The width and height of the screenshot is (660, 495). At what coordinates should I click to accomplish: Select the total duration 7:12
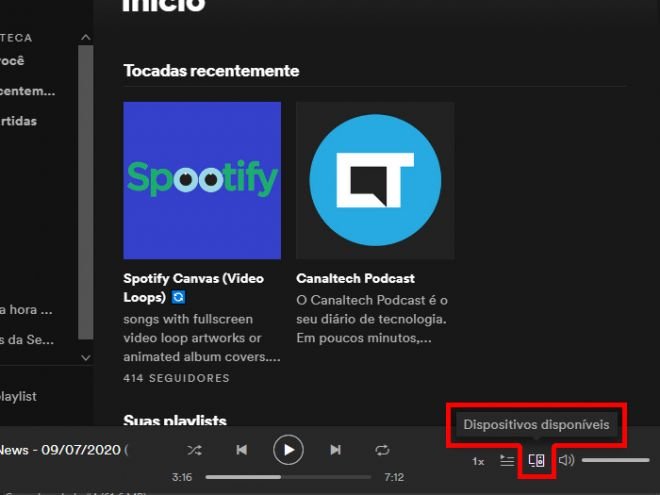394,477
